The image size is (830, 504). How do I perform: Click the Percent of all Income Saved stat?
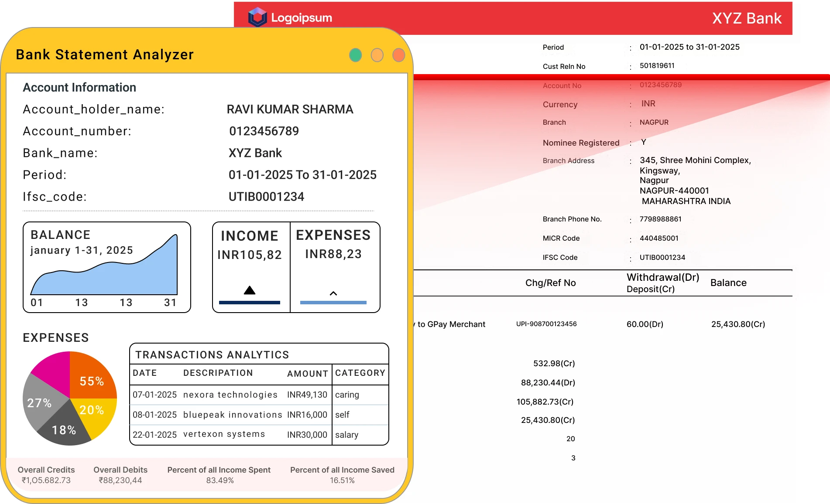tap(342, 475)
